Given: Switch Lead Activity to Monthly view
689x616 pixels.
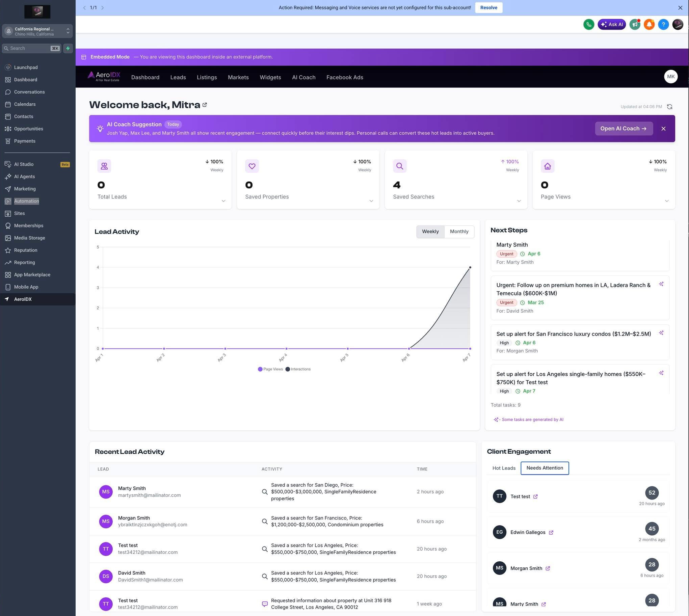Looking at the screenshot, I should 459,232.
